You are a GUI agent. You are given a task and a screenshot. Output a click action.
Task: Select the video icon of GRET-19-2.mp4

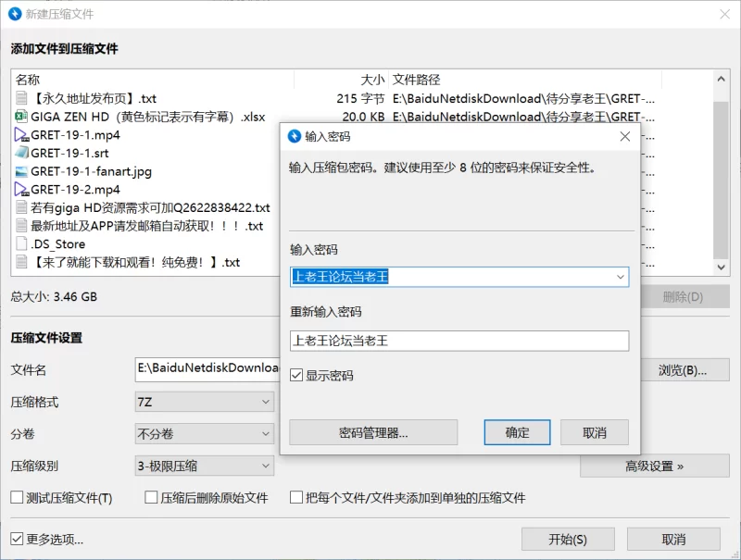[x=21, y=190]
